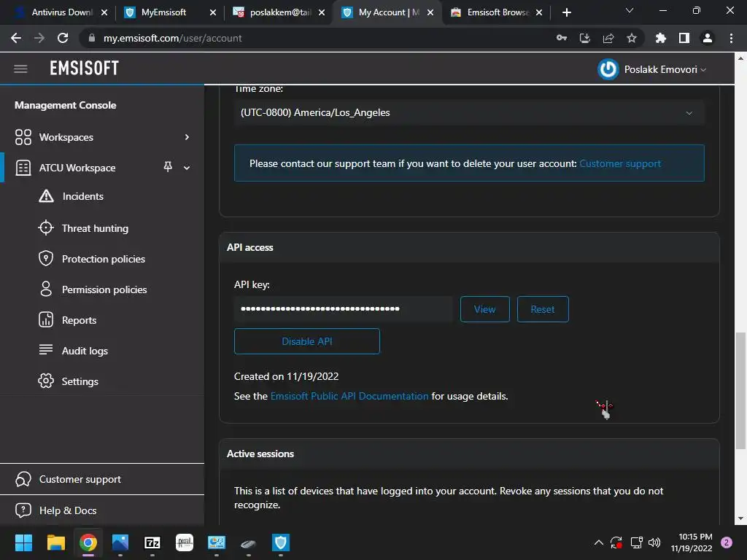Switch to the Antivirus Download tab
Viewport: 747px width, 560px height.
point(62,12)
